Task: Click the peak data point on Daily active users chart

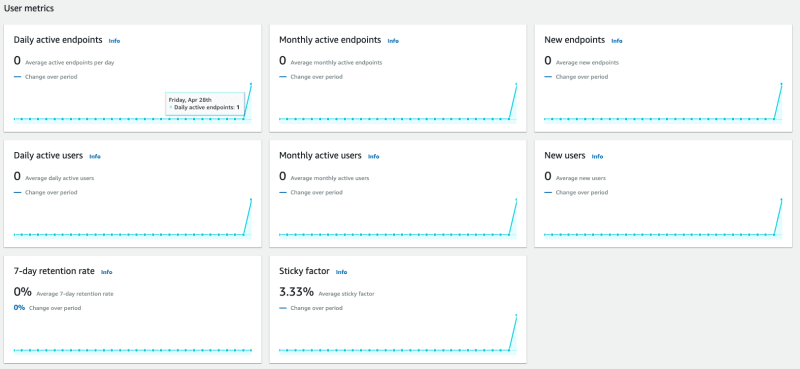Action: (251, 200)
